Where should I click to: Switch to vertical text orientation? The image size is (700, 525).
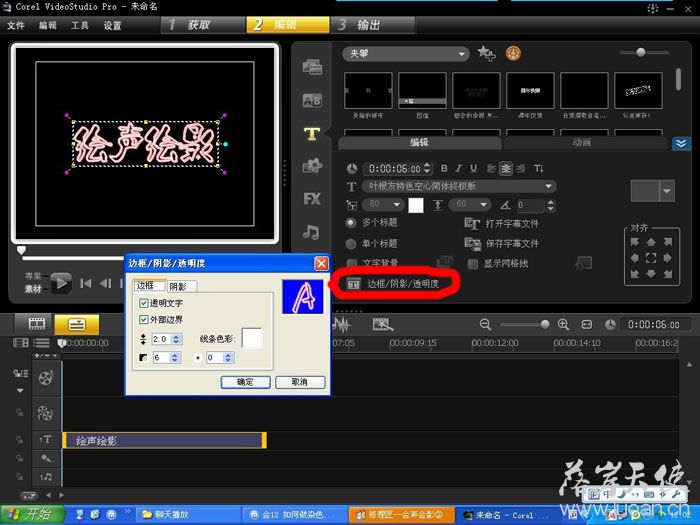538,168
